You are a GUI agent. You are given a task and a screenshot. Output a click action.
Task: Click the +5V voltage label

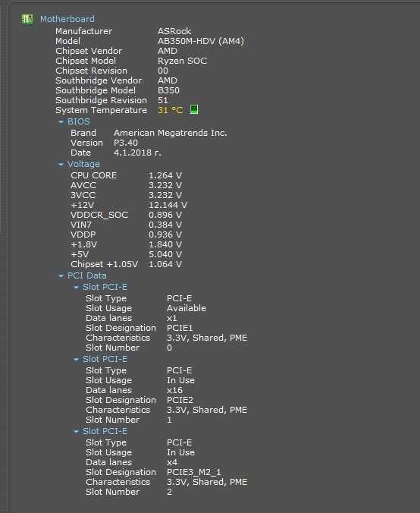pos(80,254)
